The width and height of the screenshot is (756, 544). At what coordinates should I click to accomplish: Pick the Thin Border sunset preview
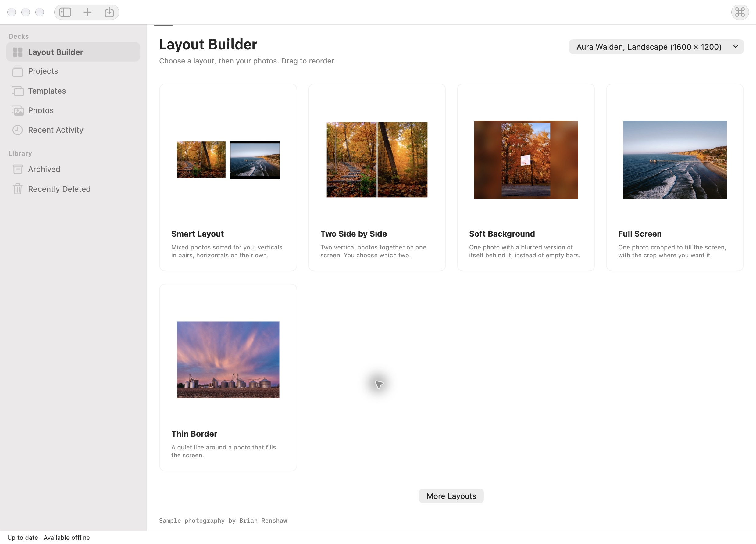tap(228, 360)
